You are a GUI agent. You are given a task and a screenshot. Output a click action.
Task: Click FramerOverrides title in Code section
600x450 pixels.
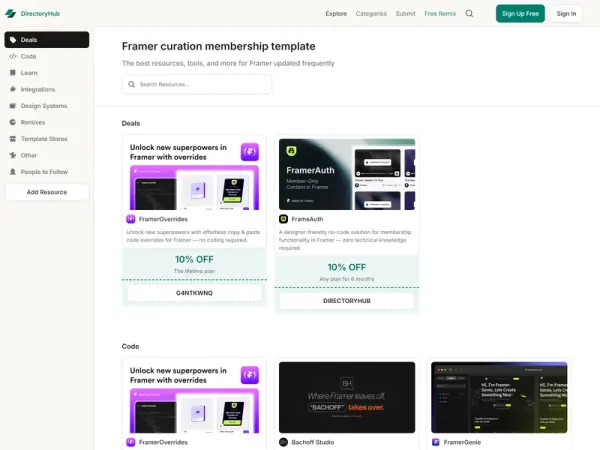[x=163, y=442]
